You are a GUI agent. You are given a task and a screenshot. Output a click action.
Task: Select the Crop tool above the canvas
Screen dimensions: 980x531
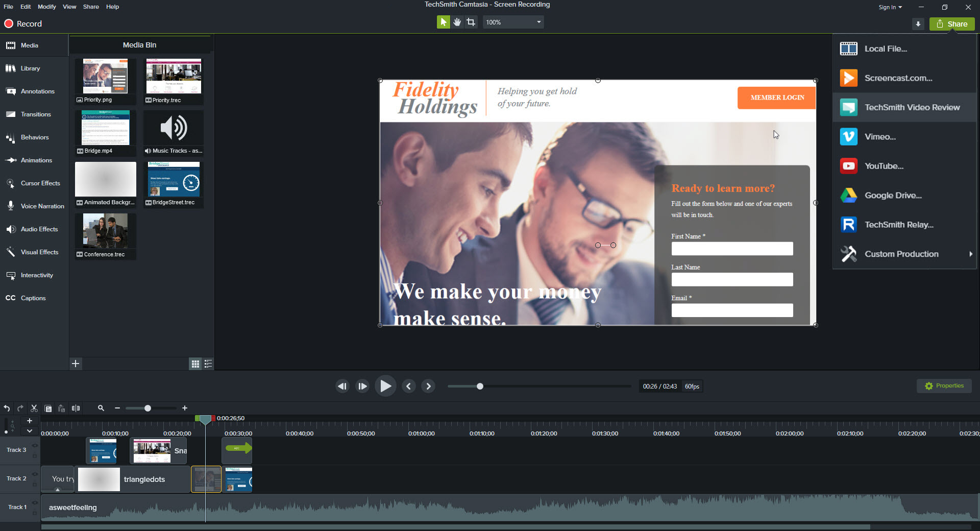(471, 22)
